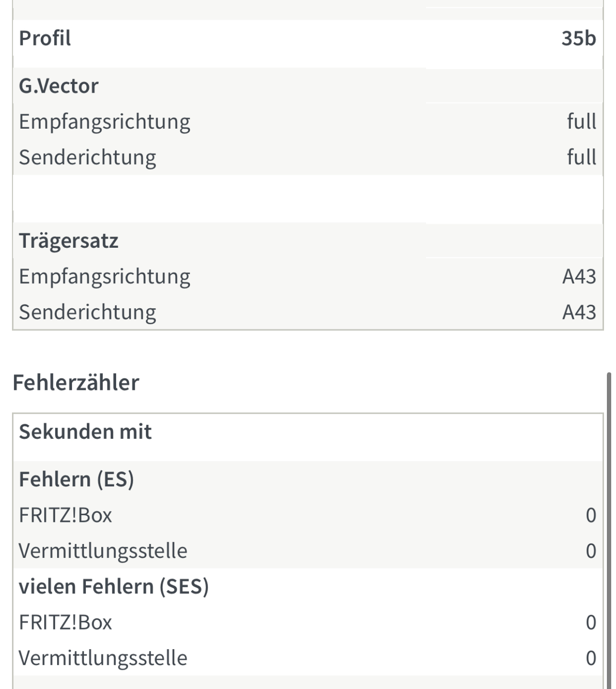
Task: Click the Fehlern (ES) subheading
Action: pyautogui.click(x=76, y=479)
